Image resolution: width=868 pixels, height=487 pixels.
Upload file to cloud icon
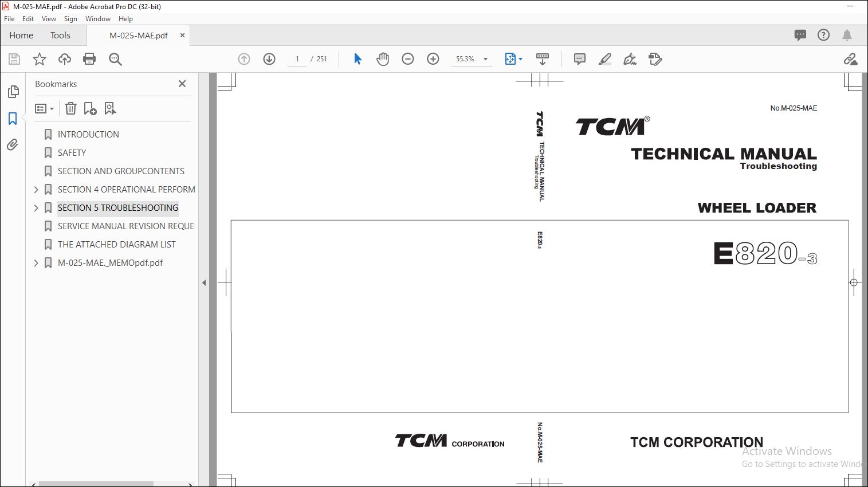click(65, 59)
